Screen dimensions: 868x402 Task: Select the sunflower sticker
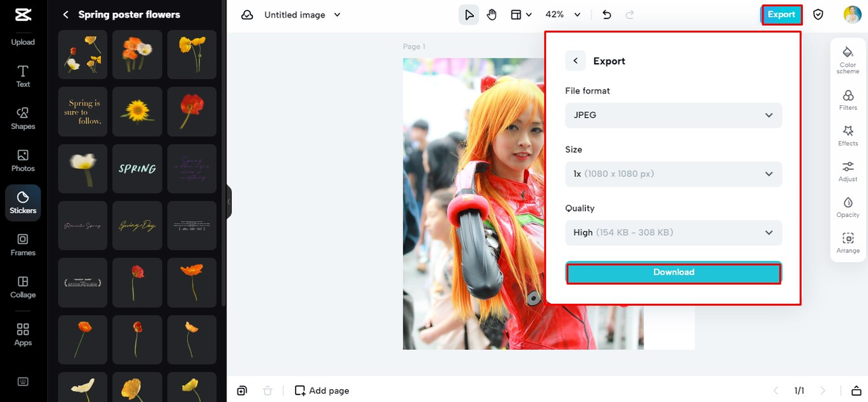(x=137, y=111)
